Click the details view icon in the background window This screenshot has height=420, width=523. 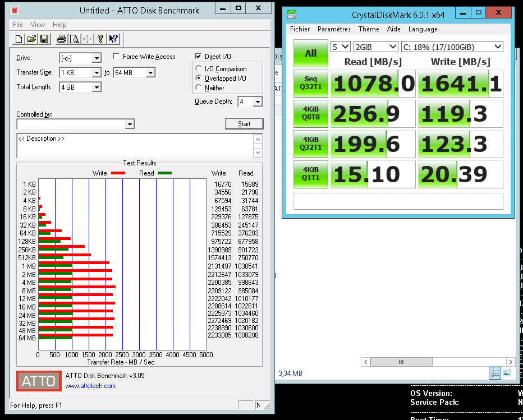496,373
